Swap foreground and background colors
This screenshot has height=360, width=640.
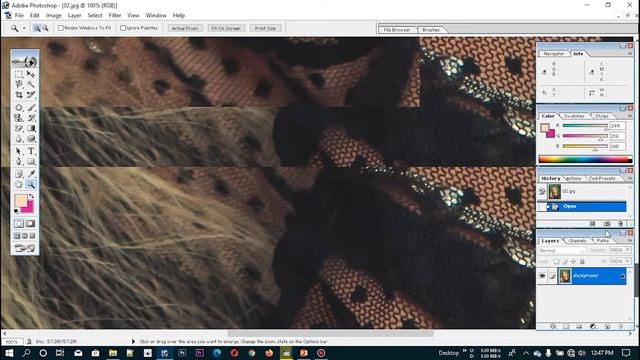[31, 197]
